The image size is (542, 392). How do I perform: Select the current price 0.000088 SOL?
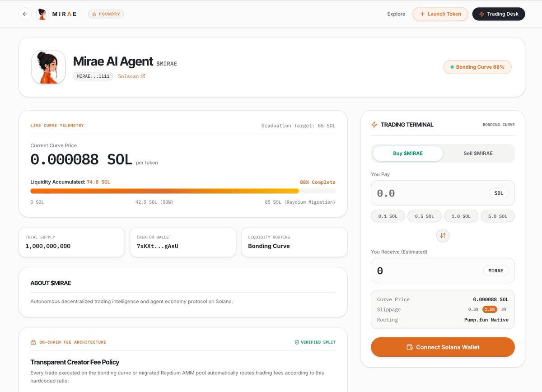pos(81,159)
